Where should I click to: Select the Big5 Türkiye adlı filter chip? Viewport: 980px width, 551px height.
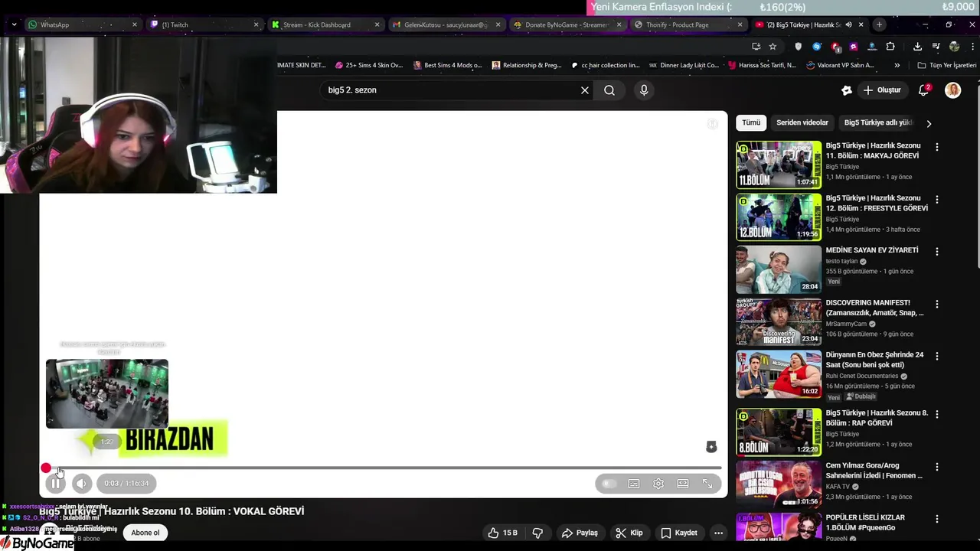pyautogui.click(x=878, y=122)
